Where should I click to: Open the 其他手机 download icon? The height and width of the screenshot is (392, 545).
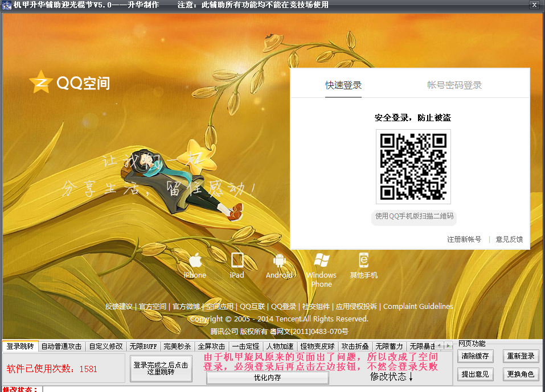[x=363, y=260]
